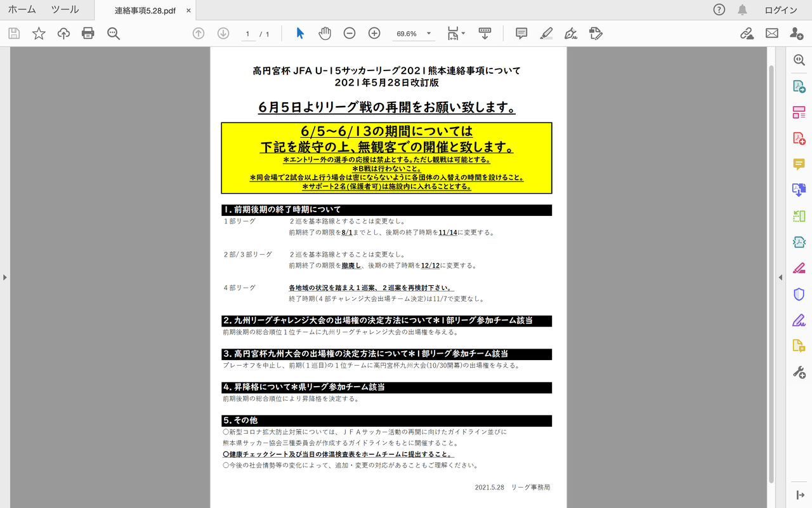
Task: Click the share with others person icon
Action: tap(797, 34)
